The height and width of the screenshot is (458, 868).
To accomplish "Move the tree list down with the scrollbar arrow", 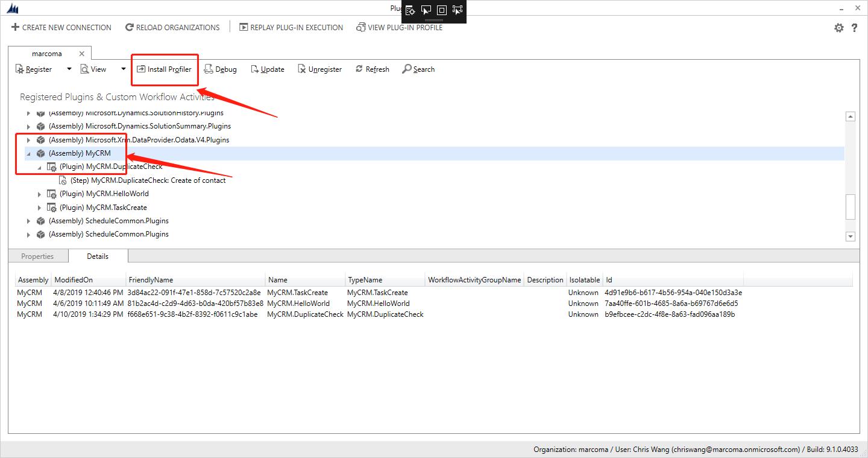I will pyautogui.click(x=851, y=237).
